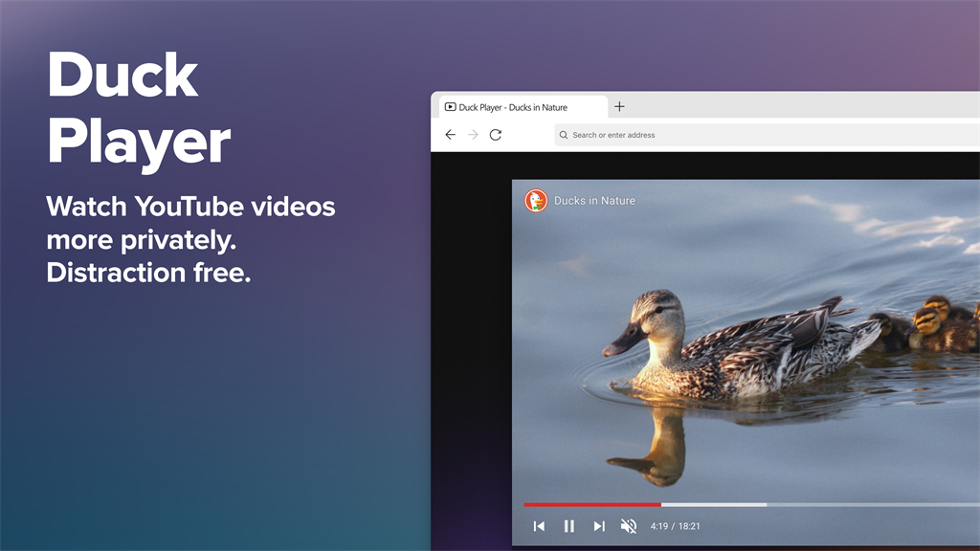This screenshot has height=551, width=980.
Task: Pause the playing video
Action: tap(568, 526)
